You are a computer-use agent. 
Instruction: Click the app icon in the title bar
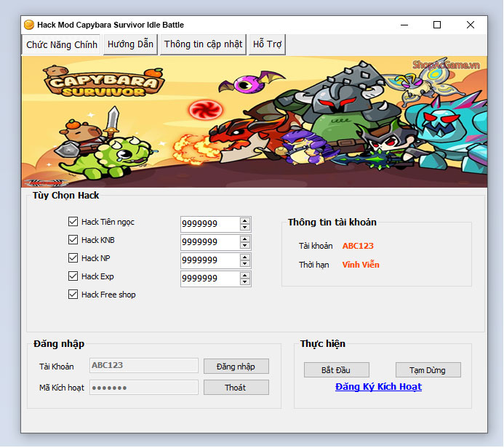tap(29, 25)
